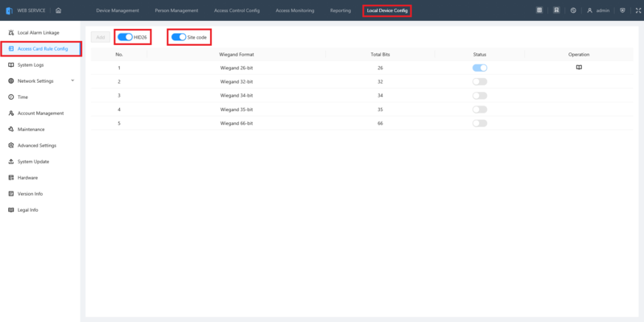Click the Local Alarm Linkage bell icon

[11, 32]
